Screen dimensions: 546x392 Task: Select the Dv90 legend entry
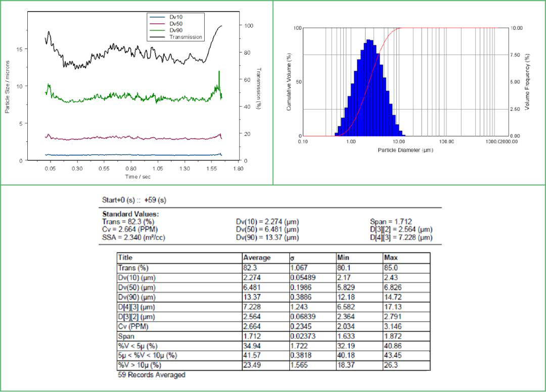click(x=176, y=30)
